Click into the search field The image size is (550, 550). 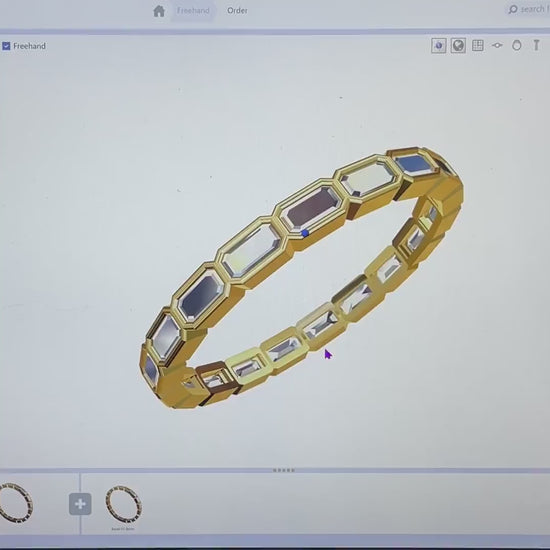tap(528, 9)
